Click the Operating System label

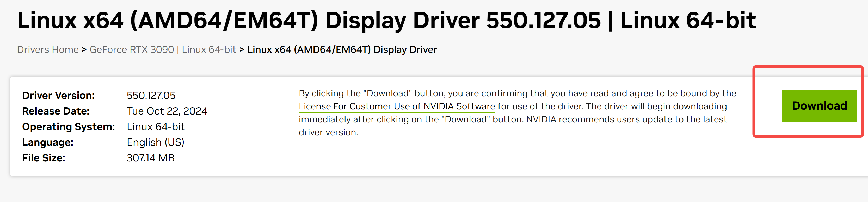(68, 127)
